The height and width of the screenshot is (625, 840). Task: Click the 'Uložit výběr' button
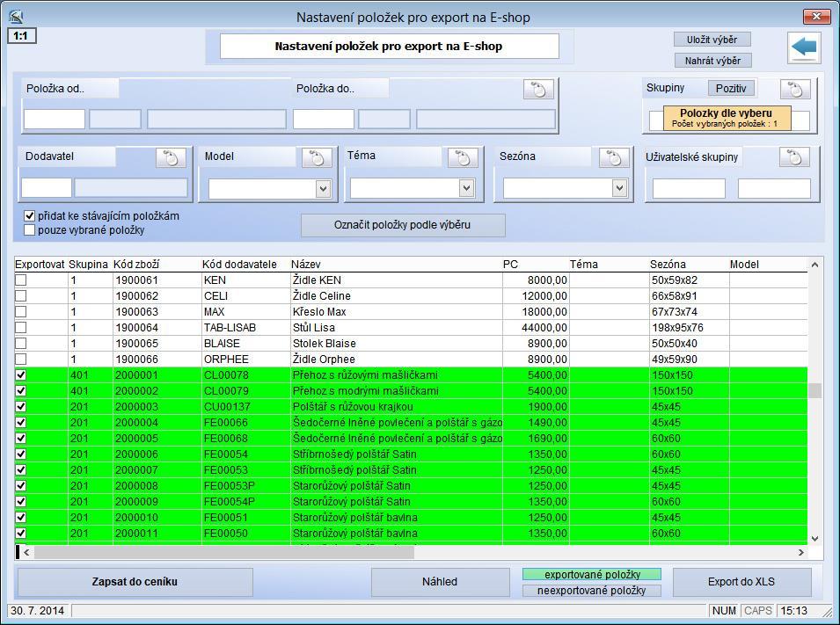[712, 40]
